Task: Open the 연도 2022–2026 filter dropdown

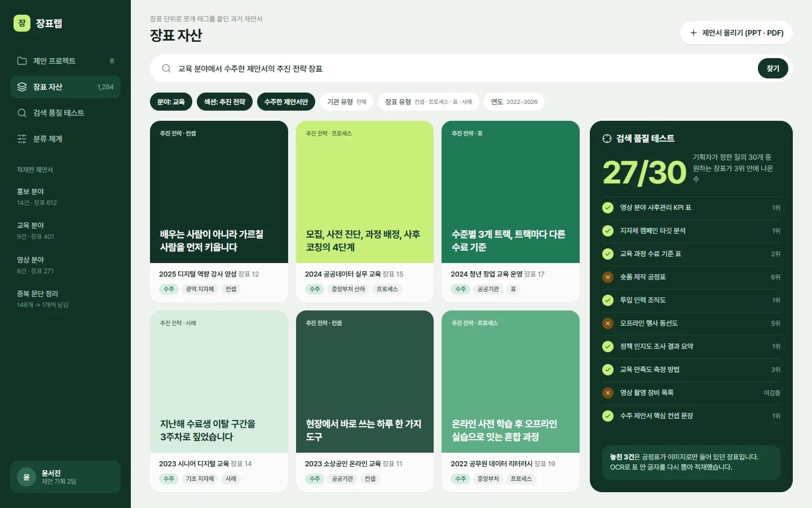Action: pos(514,102)
